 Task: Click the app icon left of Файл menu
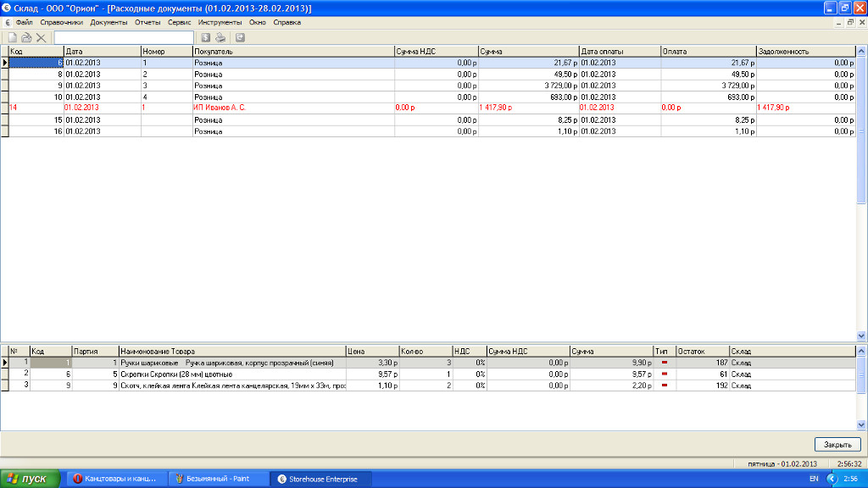pyautogui.click(x=8, y=22)
